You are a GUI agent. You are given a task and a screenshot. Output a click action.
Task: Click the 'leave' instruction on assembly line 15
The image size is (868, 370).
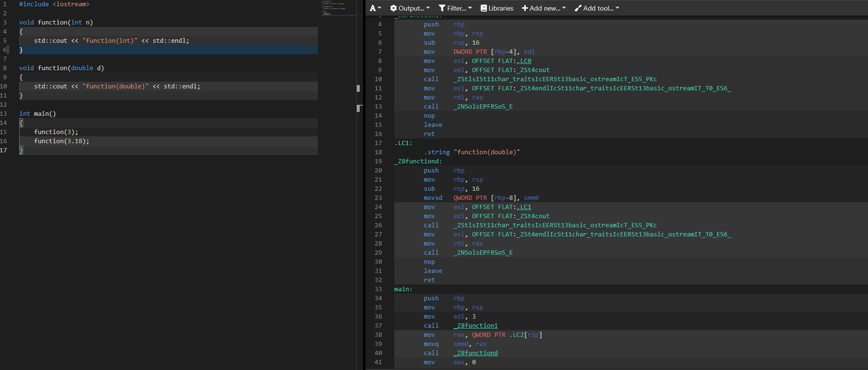click(433, 125)
